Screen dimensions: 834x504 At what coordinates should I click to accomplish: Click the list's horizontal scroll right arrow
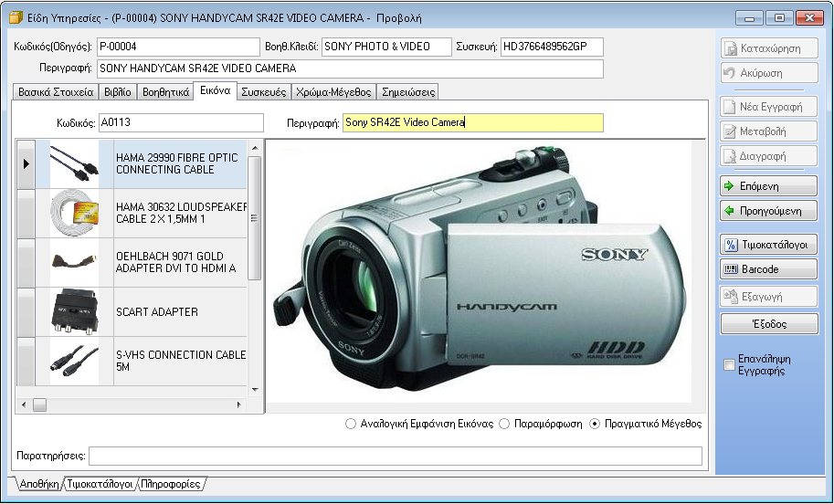pos(238,404)
